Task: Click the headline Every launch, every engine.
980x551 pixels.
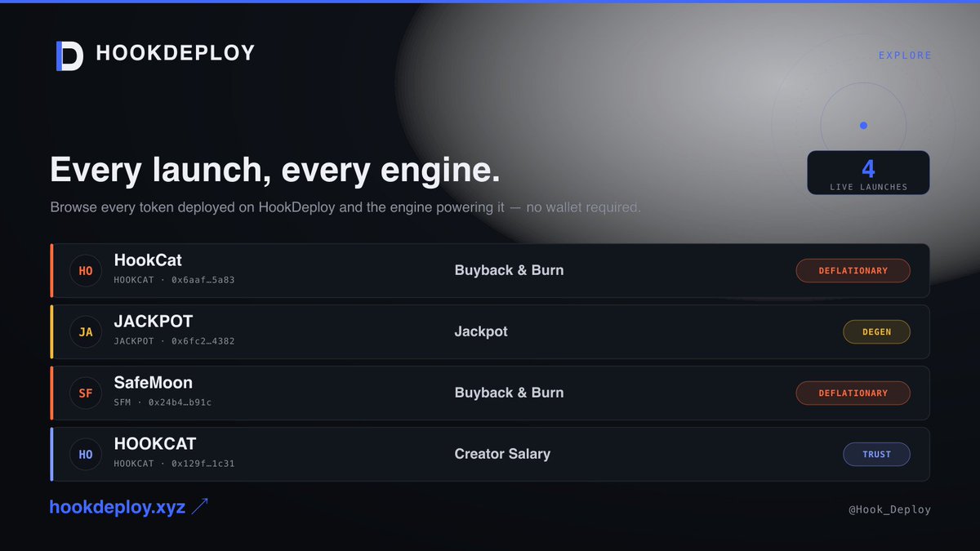Action: [275, 171]
